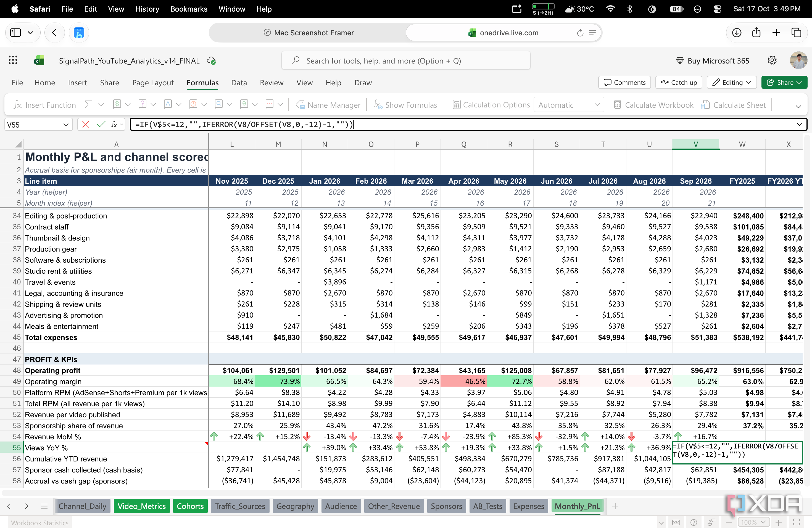Screen dimensions: 812x528
Task: Open the Microsoft 365 app launcher grid
Action: coord(13,60)
